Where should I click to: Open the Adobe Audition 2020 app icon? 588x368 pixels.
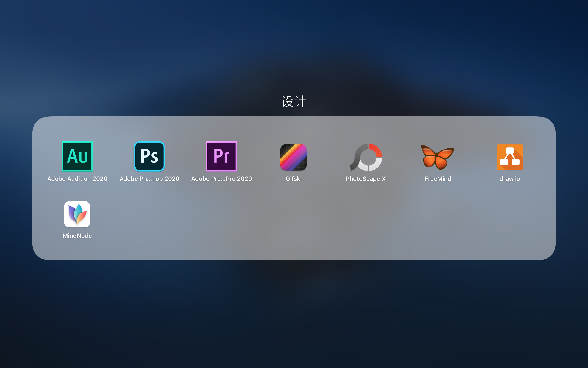(x=77, y=156)
